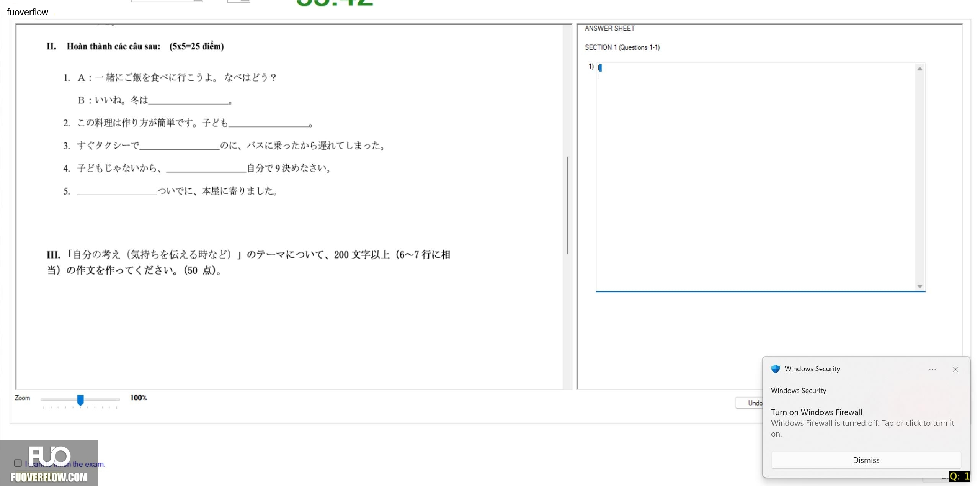Click question 4 line 子どもじゃないから
Screen dimensions: 980x486
click(x=197, y=168)
